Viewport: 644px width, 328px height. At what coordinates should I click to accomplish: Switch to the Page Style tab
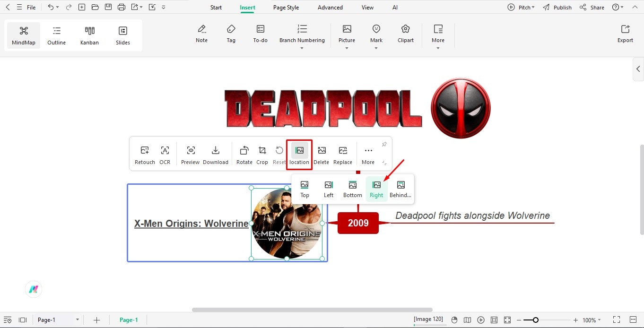click(x=286, y=8)
